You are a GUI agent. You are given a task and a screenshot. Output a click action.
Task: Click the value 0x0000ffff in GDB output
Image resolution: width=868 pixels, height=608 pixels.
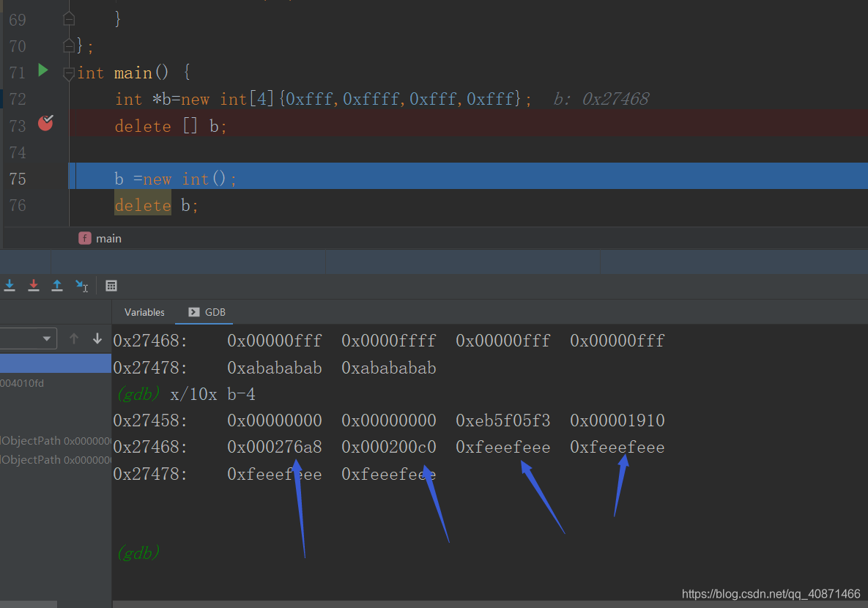pyautogui.click(x=389, y=341)
